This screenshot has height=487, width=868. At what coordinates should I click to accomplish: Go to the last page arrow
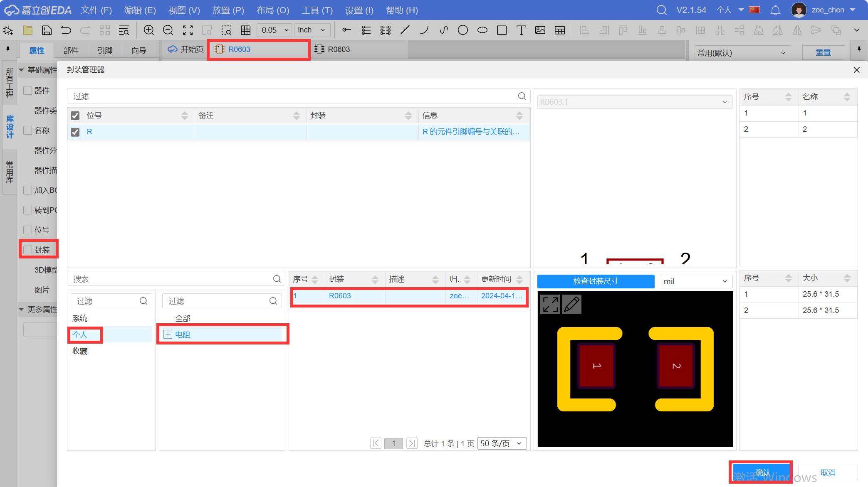[412, 443]
